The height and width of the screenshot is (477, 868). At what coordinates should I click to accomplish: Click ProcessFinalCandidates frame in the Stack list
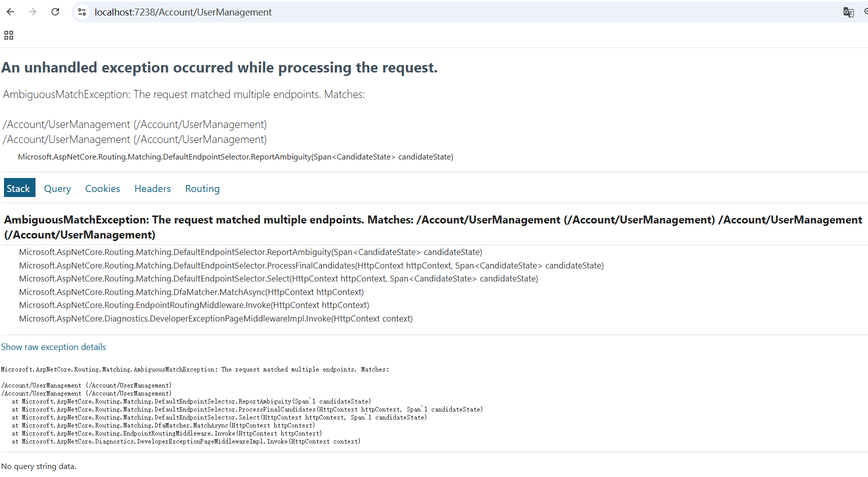tap(311, 265)
